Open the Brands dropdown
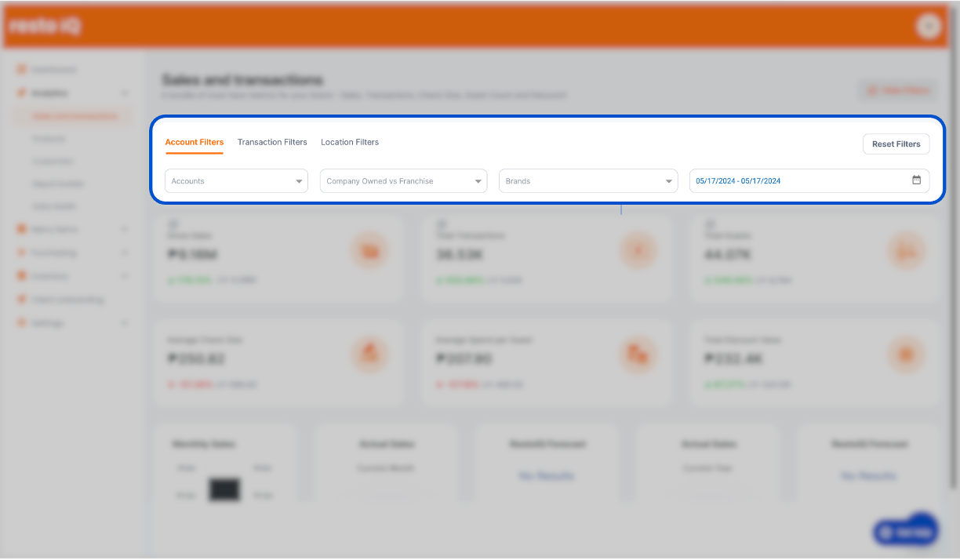960x560 pixels. (588, 180)
